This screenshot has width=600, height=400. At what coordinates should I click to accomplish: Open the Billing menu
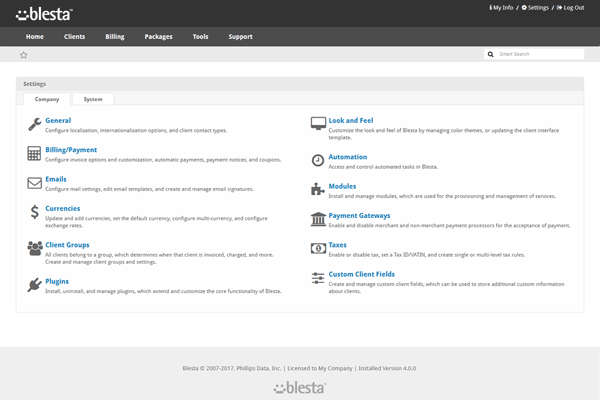pos(115,37)
